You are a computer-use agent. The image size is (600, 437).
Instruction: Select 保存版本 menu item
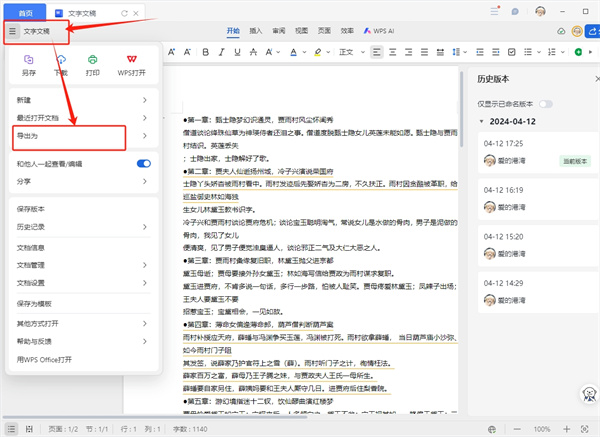coord(82,209)
